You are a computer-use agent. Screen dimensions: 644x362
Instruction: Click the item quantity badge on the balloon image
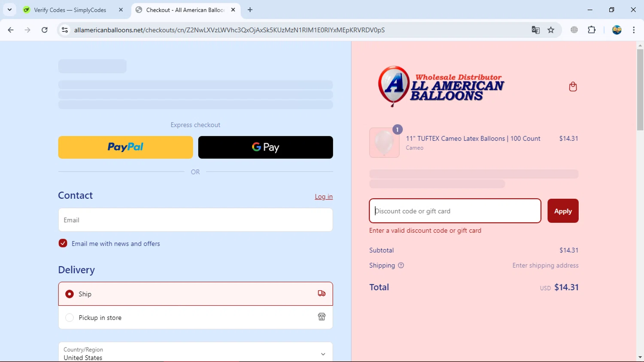point(398,130)
